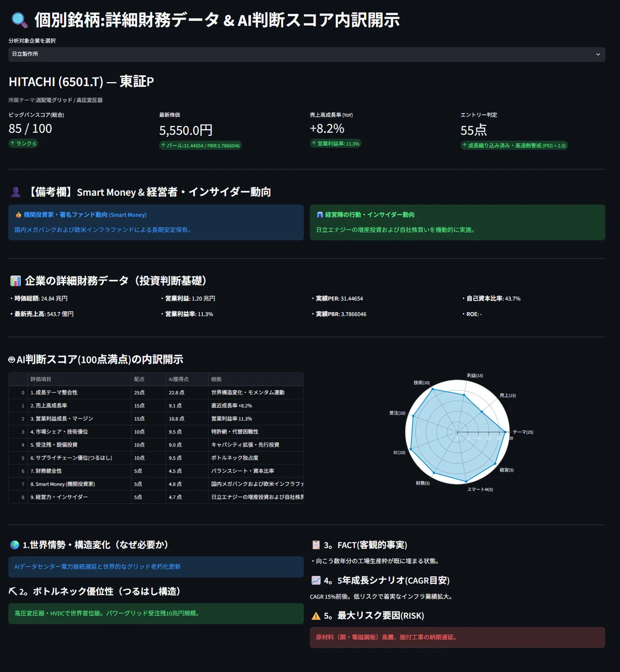Click the 時価総額: 24.84 兆円 item

tap(41, 299)
